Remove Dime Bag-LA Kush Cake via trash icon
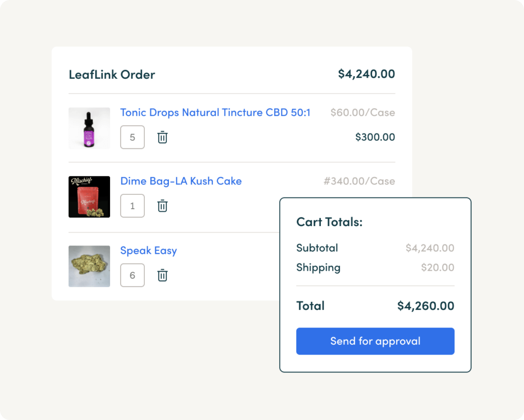 click(162, 206)
